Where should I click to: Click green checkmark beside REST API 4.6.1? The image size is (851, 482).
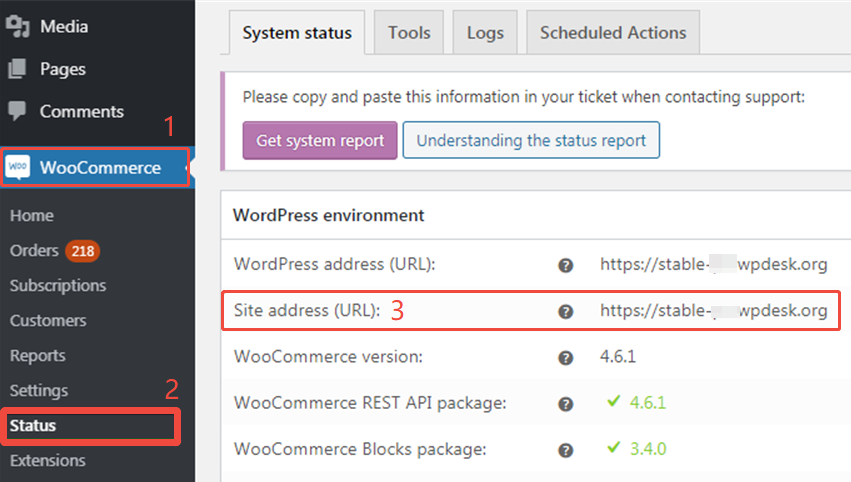pos(613,401)
